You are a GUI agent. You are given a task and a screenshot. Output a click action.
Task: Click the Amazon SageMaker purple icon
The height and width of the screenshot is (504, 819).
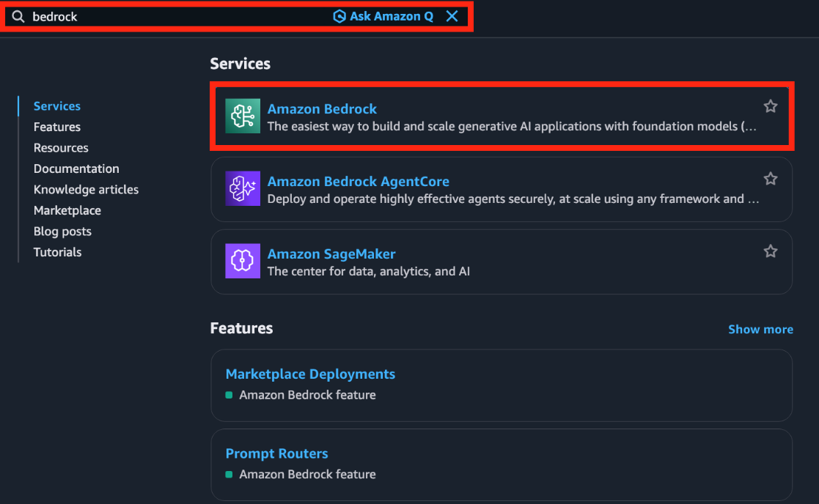(x=243, y=261)
